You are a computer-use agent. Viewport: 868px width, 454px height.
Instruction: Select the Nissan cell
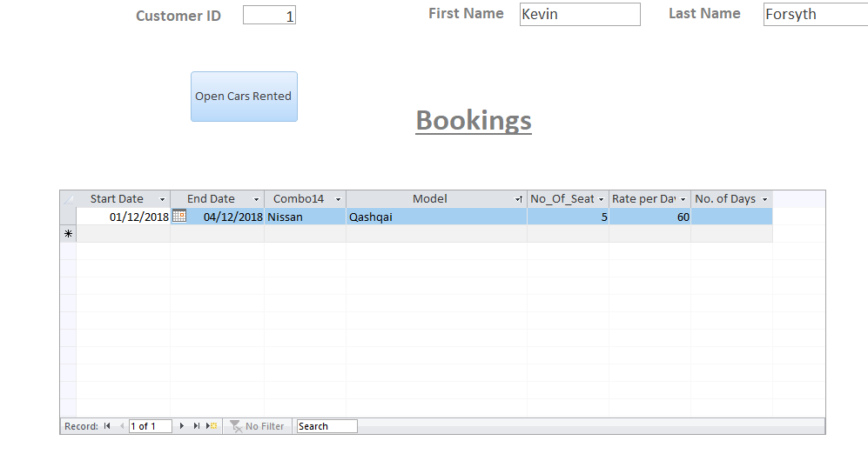click(305, 217)
